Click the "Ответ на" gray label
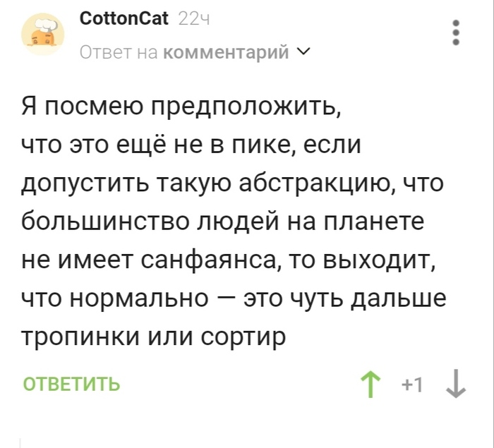The image size is (494, 448). pyautogui.click(x=119, y=53)
